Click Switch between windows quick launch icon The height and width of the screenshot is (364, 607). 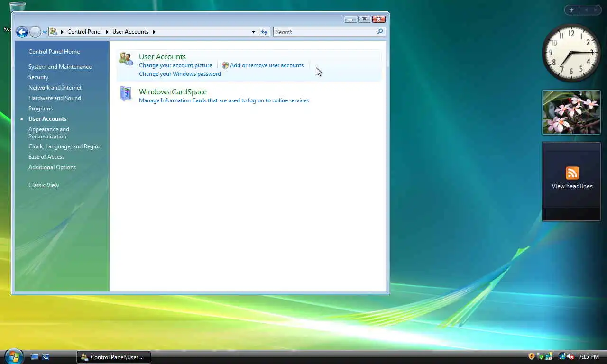click(46, 357)
